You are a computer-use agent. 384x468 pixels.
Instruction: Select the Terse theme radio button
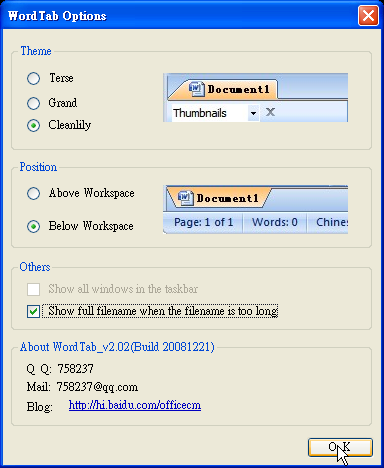click(33, 78)
